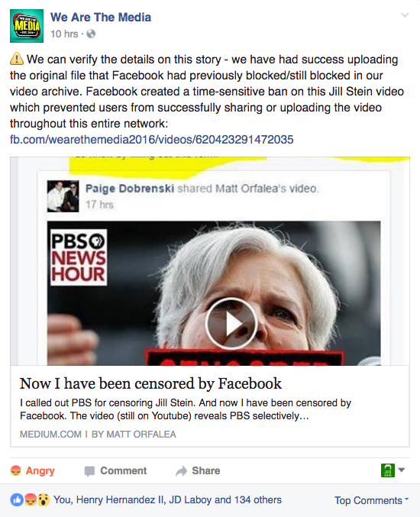Open the 10 hrs post timestamp
The width and height of the screenshot is (420, 517).
coord(64,34)
